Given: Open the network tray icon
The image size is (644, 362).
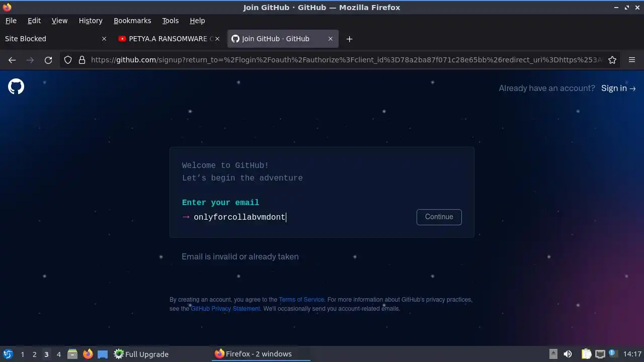Looking at the screenshot, I should [x=600, y=354].
